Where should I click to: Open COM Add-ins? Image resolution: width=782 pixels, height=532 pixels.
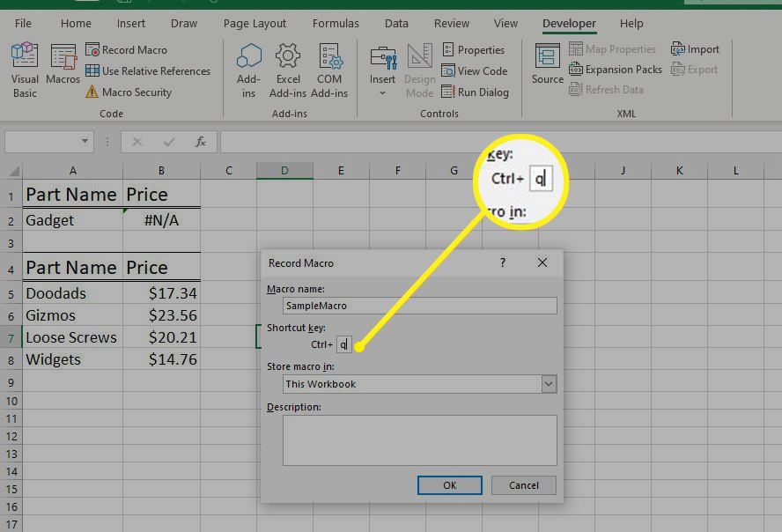point(329,70)
